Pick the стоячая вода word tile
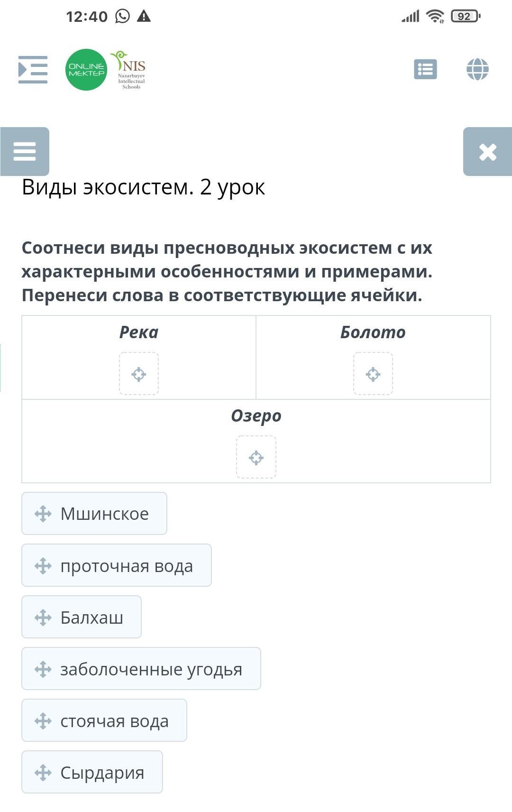Image resolution: width=512 pixels, height=812 pixels. coord(104,720)
